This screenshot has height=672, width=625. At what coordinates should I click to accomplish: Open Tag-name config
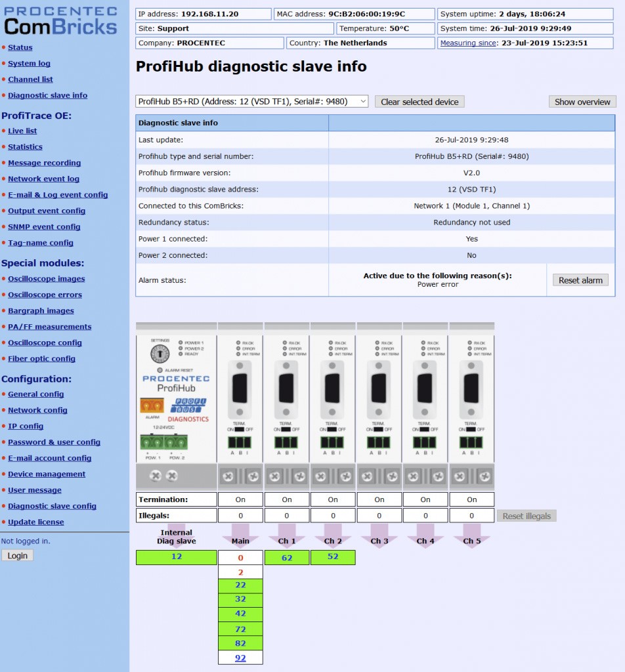click(41, 243)
